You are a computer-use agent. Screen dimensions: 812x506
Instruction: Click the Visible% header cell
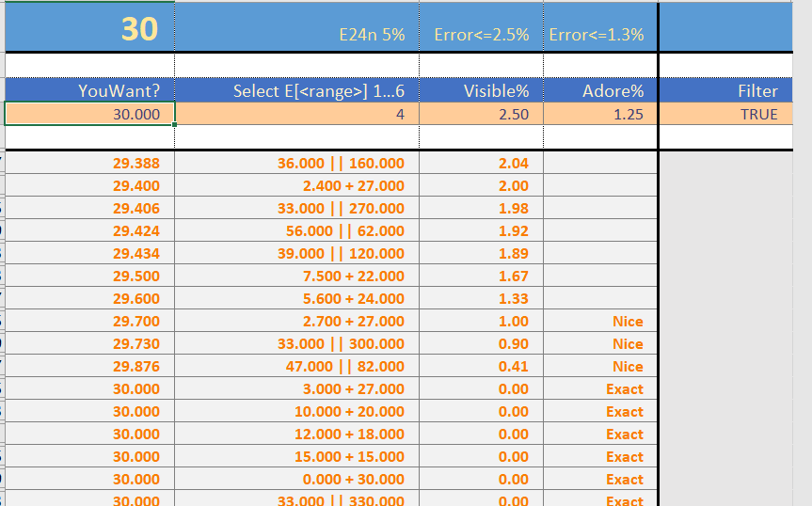pos(481,90)
